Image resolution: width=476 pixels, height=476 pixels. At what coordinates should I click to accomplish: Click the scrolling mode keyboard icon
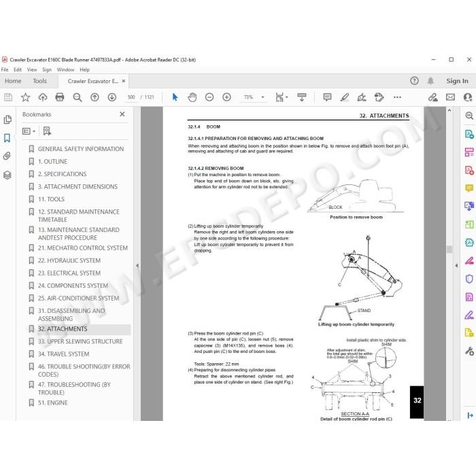click(x=301, y=97)
